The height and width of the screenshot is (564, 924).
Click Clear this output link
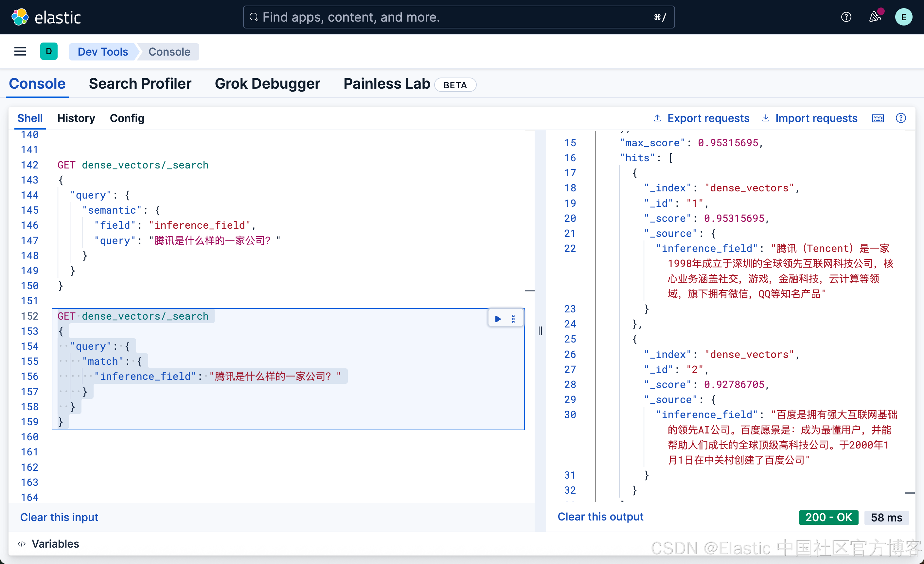(600, 517)
